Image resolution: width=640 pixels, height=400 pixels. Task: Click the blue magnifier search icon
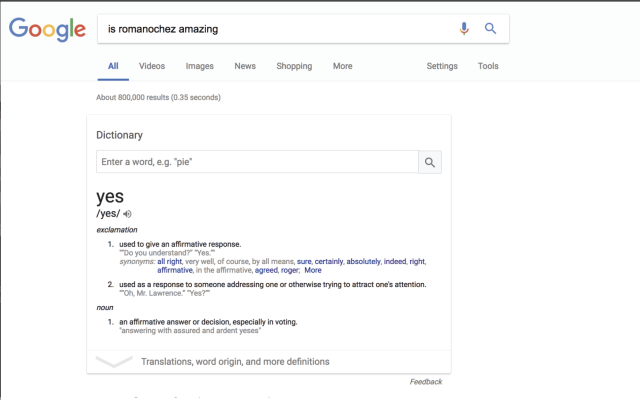click(490, 28)
